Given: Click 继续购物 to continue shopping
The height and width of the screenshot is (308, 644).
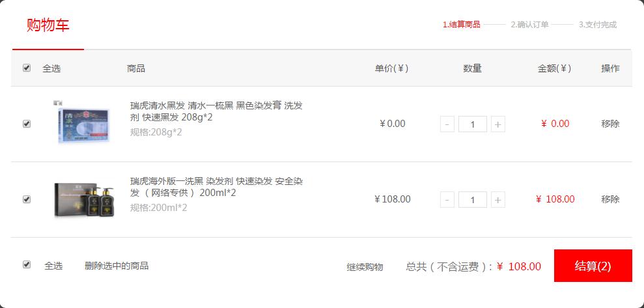Looking at the screenshot, I should [365, 268].
